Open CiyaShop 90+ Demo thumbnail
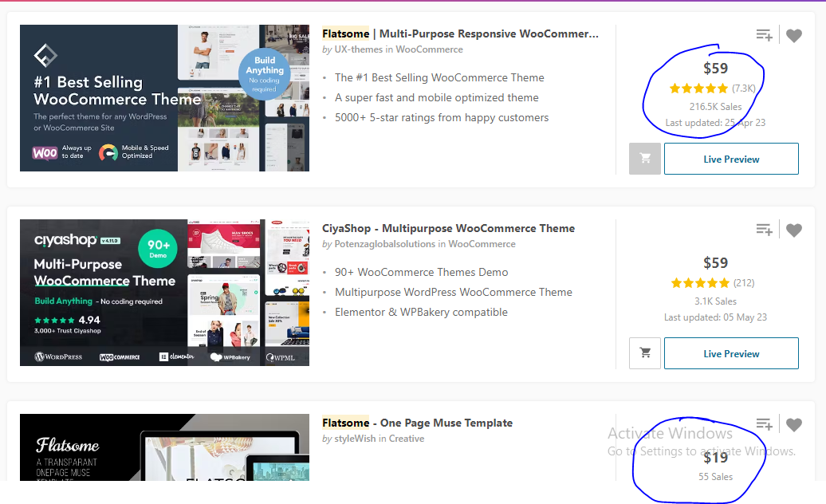Viewport: 826px width, 504px height. 164,293
